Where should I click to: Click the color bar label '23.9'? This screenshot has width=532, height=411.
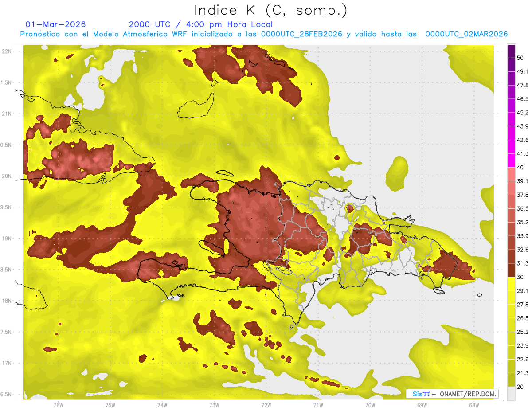click(x=523, y=346)
